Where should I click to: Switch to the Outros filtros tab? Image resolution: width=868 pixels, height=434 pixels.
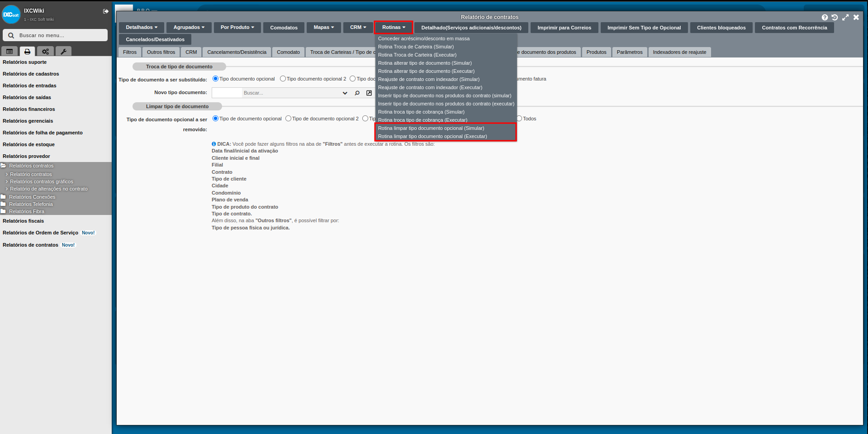[161, 52]
